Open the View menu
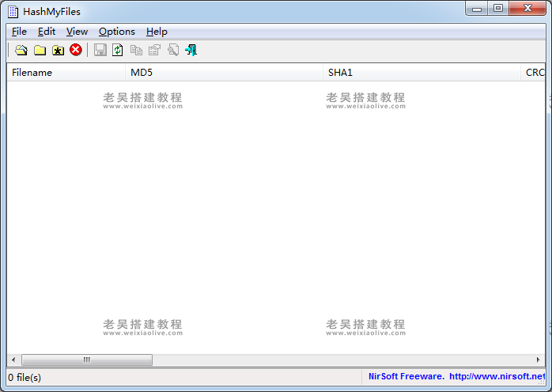Viewport: 552px width, 392px height. coord(77,32)
